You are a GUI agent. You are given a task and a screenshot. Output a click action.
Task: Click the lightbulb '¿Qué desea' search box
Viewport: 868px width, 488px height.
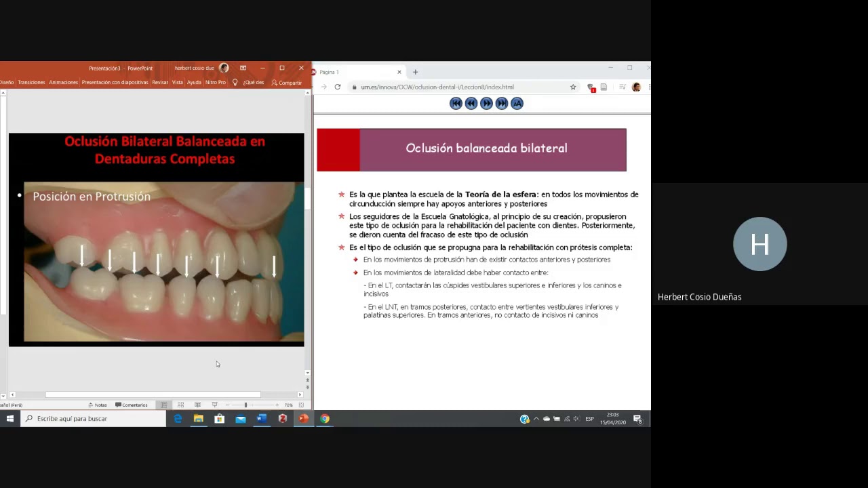(x=249, y=82)
